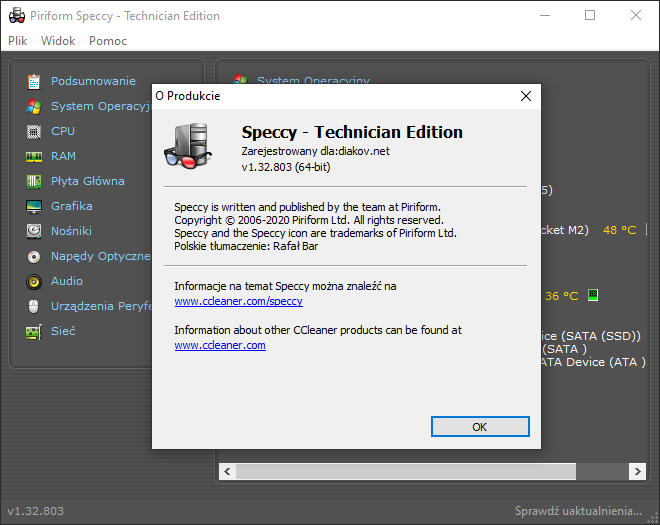Maximize the Speccy window
This screenshot has width=660, height=525.
point(590,16)
